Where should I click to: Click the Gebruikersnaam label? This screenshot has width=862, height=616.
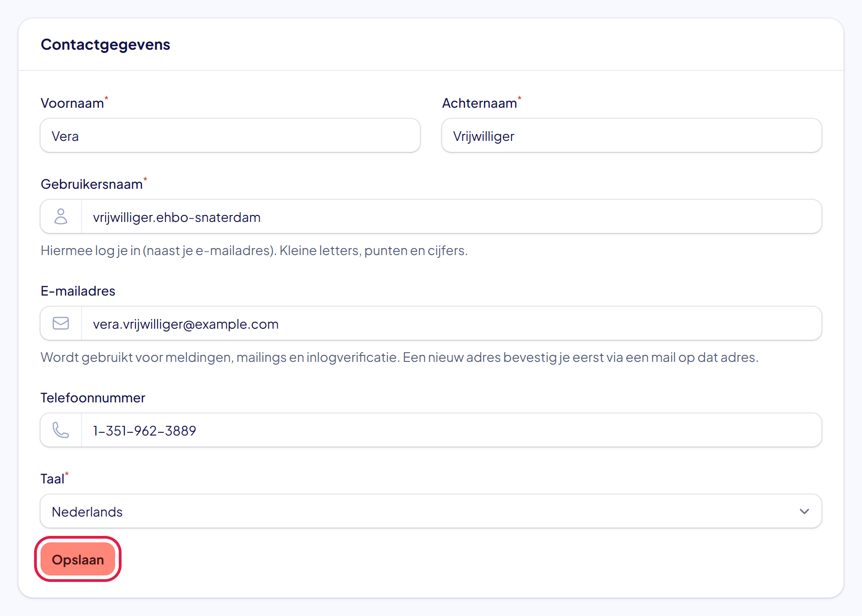[92, 184]
